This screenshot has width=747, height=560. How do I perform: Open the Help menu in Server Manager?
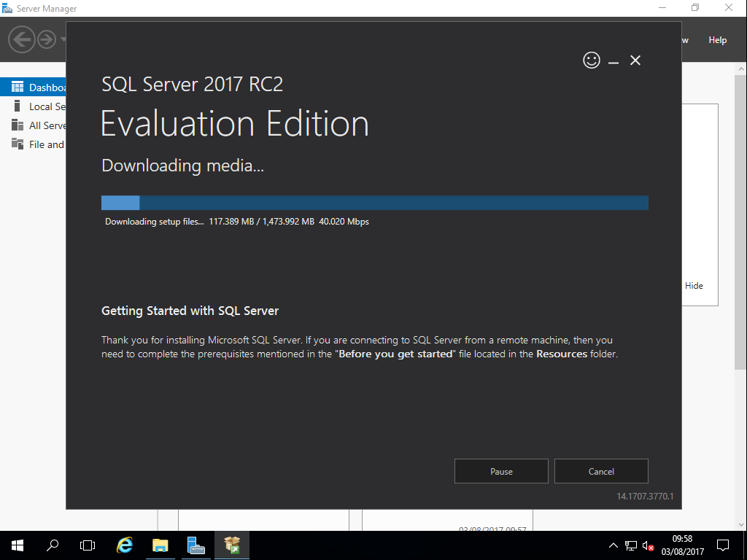(717, 40)
